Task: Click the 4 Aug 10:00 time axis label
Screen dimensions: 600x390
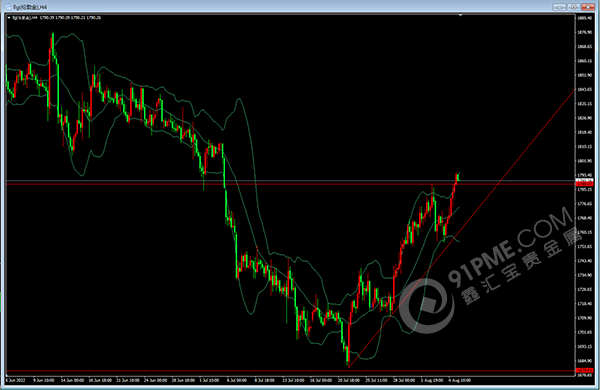Action: point(460,380)
